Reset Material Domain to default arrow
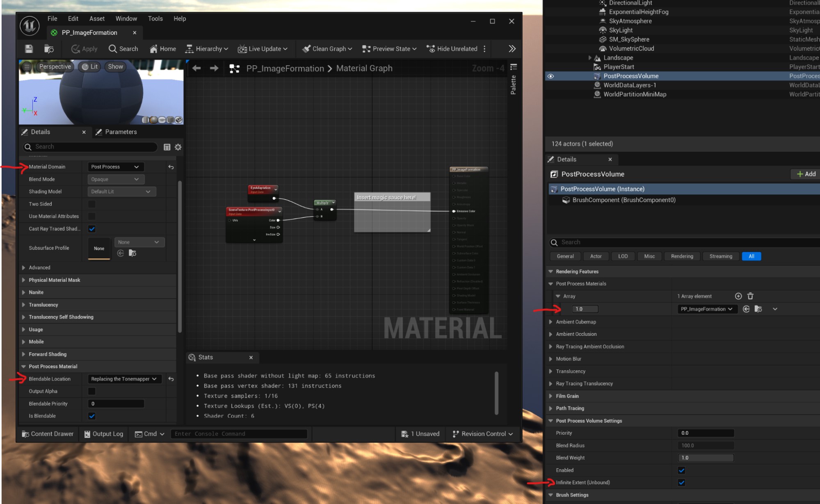Image resolution: width=820 pixels, height=504 pixels. pyautogui.click(x=171, y=167)
